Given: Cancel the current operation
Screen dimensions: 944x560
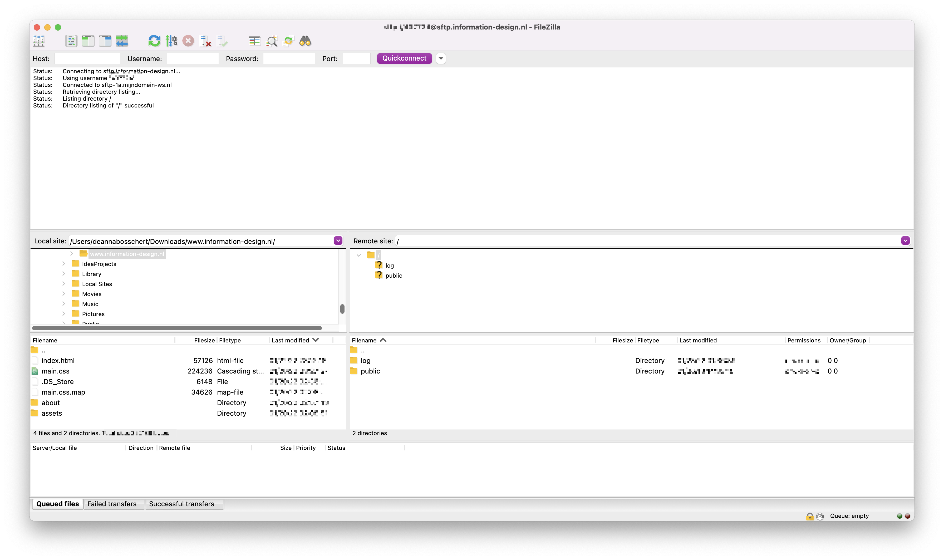Looking at the screenshot, I should point(188,41).
